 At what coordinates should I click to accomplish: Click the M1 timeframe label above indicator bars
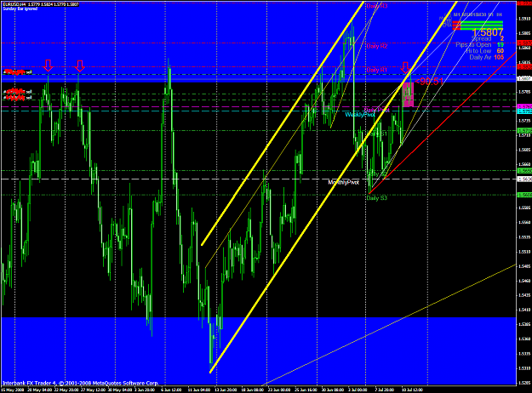tap(457, 15)
